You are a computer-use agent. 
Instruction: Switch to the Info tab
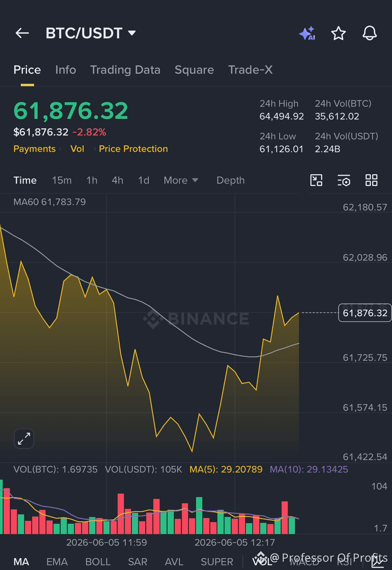click(65, 70)
